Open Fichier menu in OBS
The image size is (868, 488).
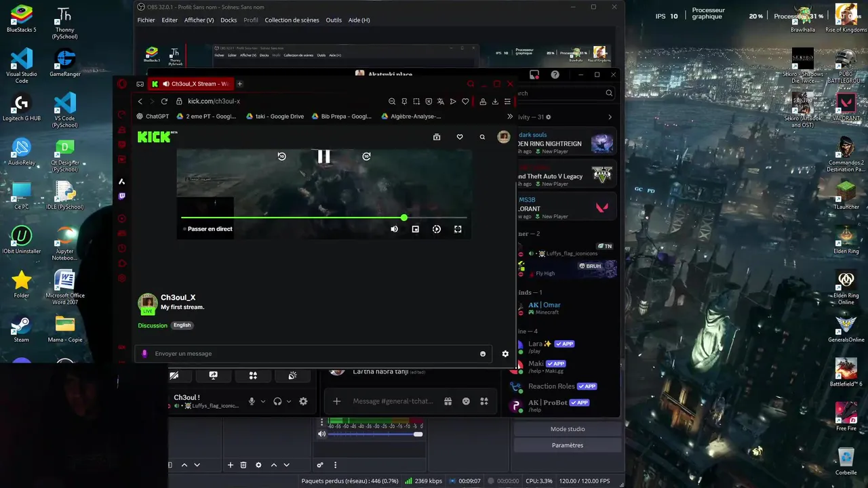[x=146, y=20]
